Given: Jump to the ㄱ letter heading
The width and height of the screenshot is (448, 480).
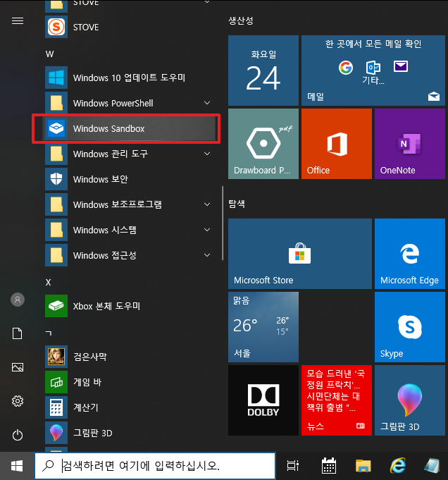Looking at the screenshot, I should pyautogui.click(x=49, y=333).
